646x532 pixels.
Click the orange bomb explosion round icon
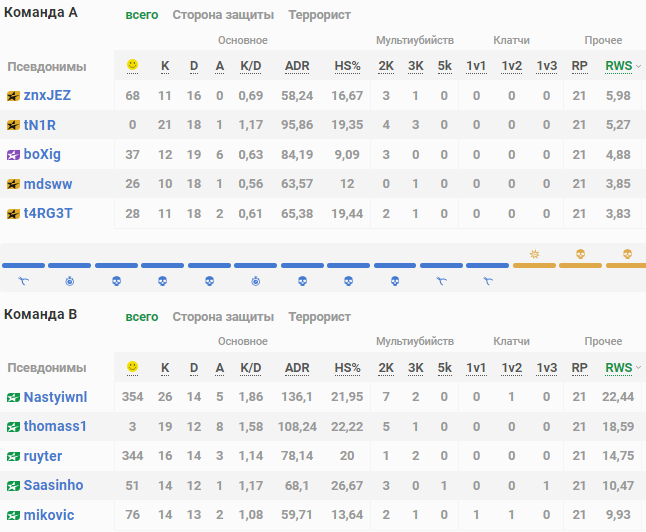pyautogui.click(x=535, y=254)
